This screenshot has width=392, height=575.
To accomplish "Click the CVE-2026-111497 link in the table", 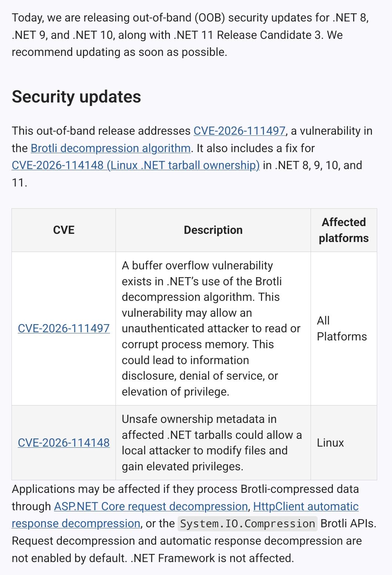I will point(64,328).
